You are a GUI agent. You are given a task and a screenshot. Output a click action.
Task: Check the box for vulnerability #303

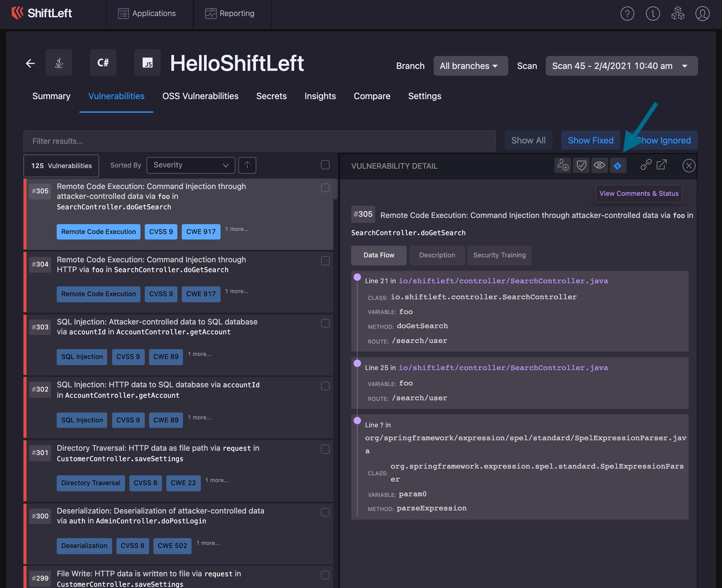[325, 324]
